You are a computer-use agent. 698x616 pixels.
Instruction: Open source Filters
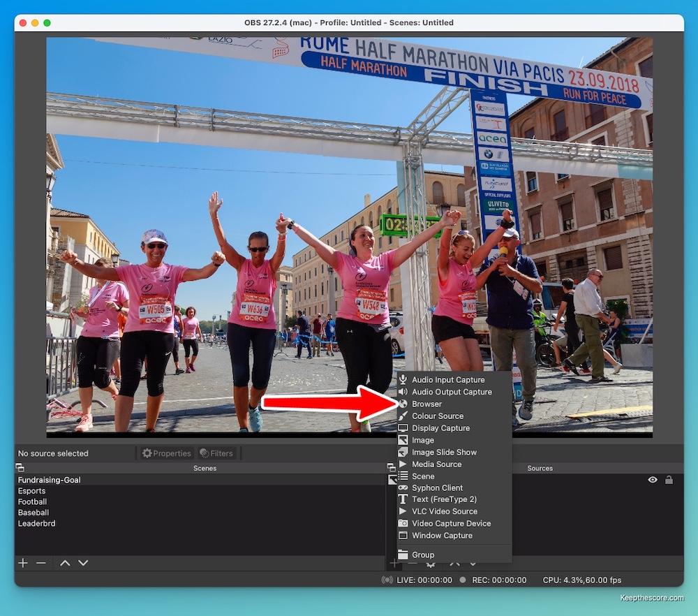click(x=216, y=453)
